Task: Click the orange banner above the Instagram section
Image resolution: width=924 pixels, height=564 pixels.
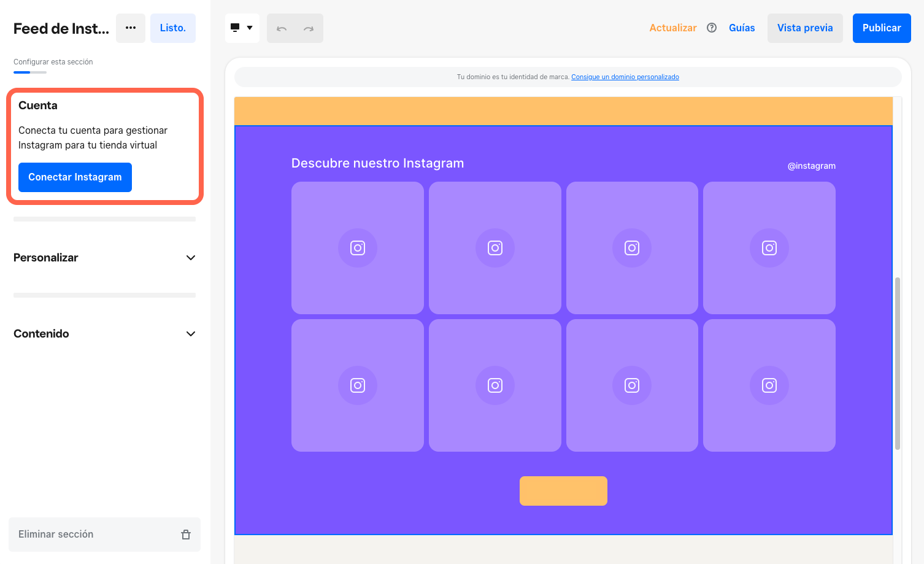Action: [563, 111]
